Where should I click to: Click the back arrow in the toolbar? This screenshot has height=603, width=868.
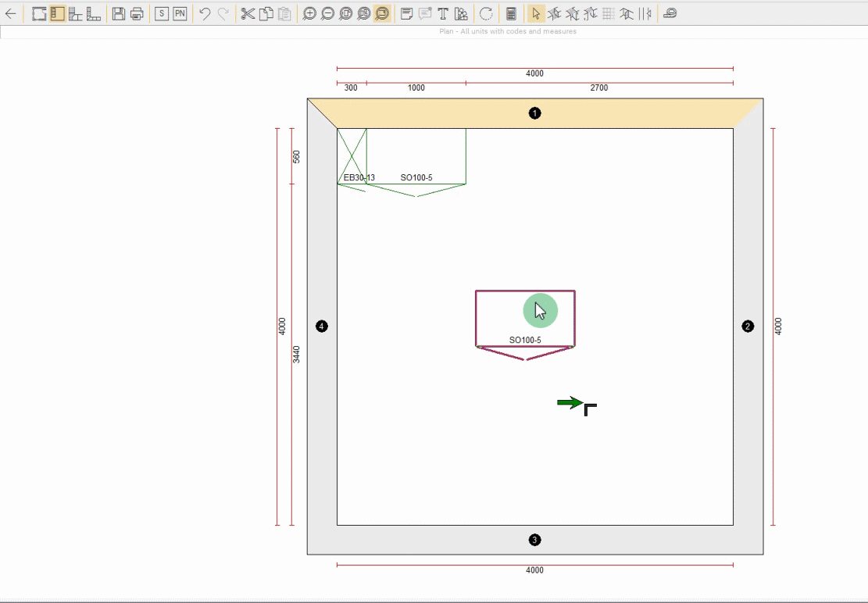(x=11, y=13)
